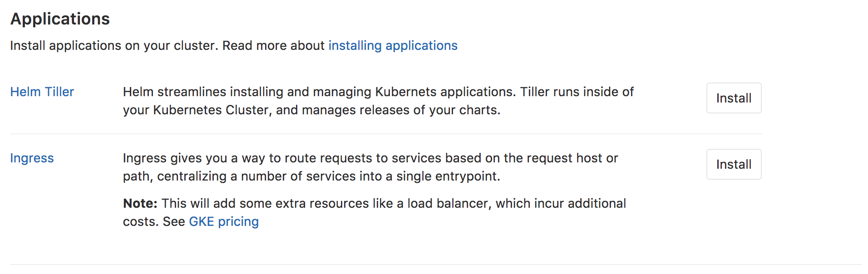Click the Applications section heading
This screenshot has height=274, width=868.
pyautogui.click(x=60, y=19)
